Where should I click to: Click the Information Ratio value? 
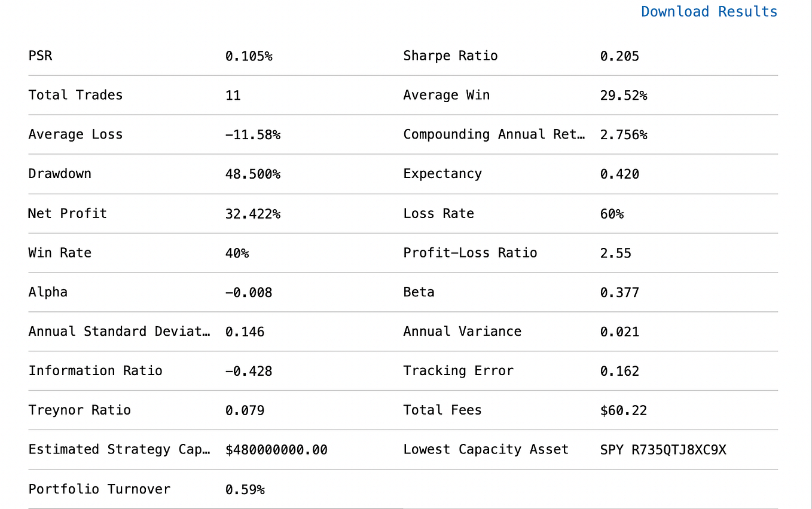(249, 371)
